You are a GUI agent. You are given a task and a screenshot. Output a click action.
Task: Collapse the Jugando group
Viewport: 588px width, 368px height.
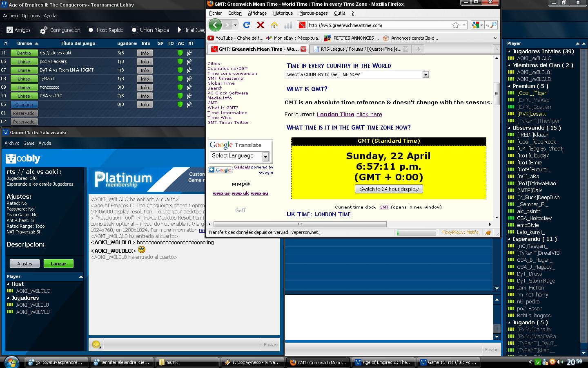coord(509,323)
